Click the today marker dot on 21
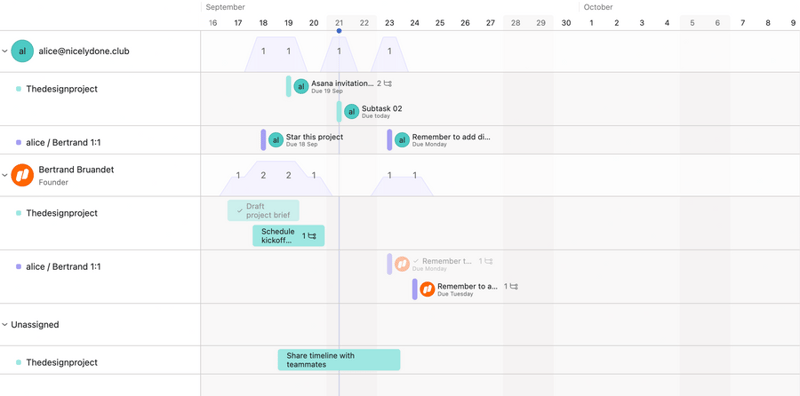This screenshot has width=800, height=396. pos(339,31)
